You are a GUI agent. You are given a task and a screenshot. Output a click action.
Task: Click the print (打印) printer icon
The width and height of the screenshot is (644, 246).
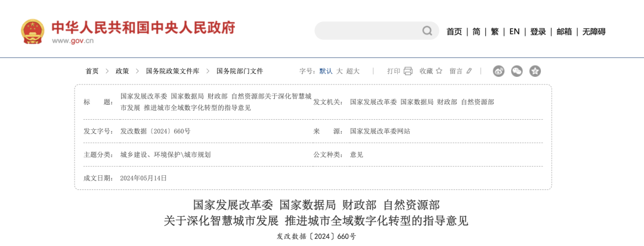[x=408, y=71]
